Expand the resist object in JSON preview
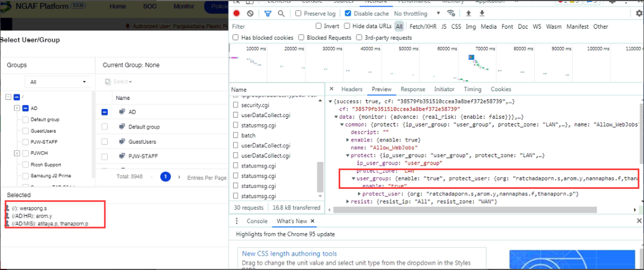Viewport: 644px width, 270px height. (x=348, y=202)
